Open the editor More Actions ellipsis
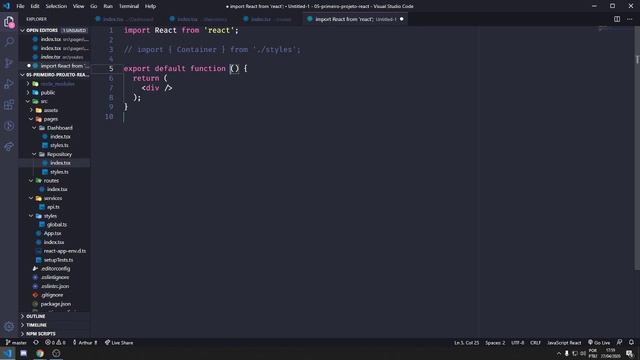This screenshot has width=640, height=360. pyautogui.click(x=629, y=19)
